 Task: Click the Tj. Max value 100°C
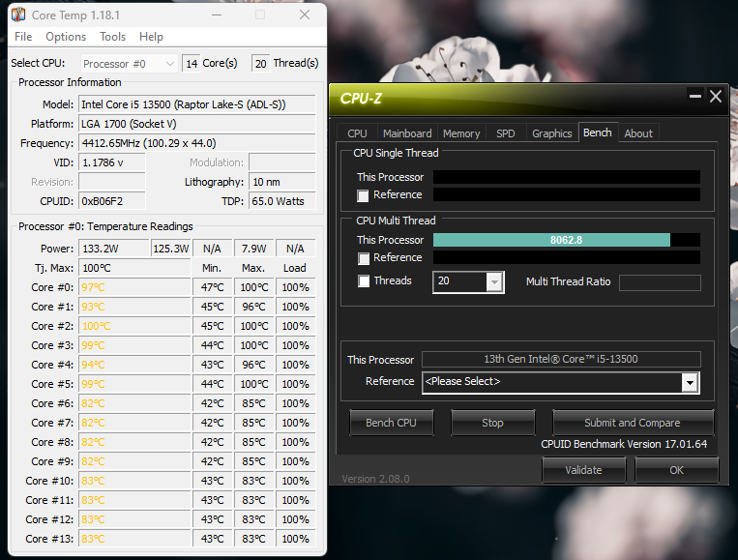[134, 268]
